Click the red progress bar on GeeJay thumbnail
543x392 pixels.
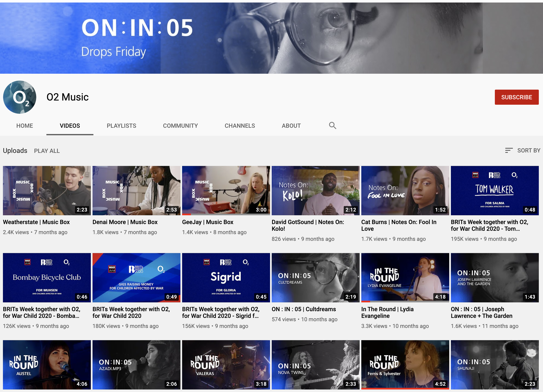click(187, 214)
